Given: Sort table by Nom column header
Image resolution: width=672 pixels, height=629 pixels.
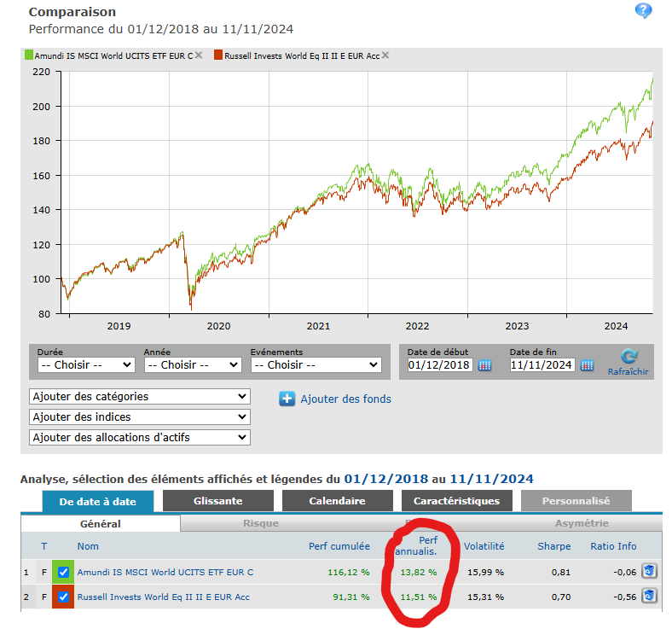Looking at the screenshot, I should point(88,546).
